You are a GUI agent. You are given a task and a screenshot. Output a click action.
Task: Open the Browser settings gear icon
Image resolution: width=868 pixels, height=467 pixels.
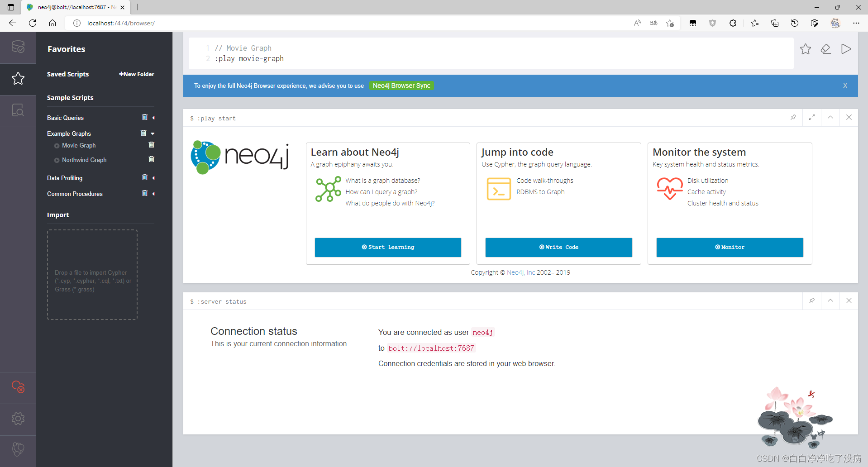coord(18,419)
